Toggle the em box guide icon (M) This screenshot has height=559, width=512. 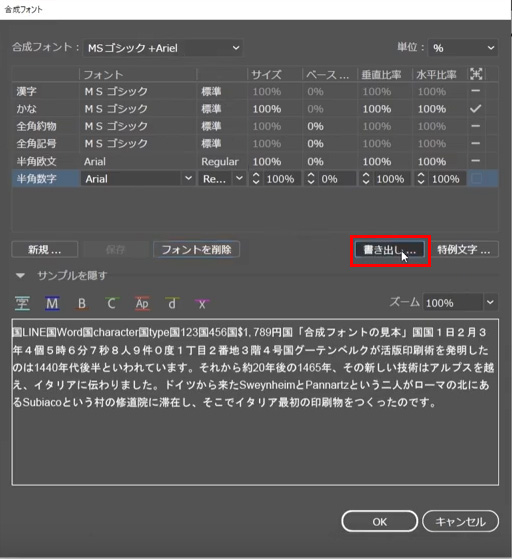point(52,303)
